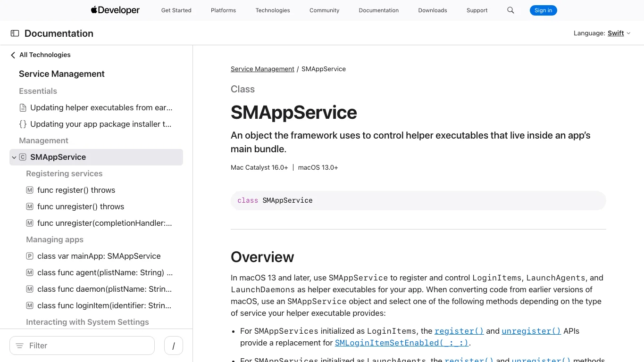Viewport: 644px width, 362px height.
Task: Click the back chevron beside All Technologies
Action: 13,55
